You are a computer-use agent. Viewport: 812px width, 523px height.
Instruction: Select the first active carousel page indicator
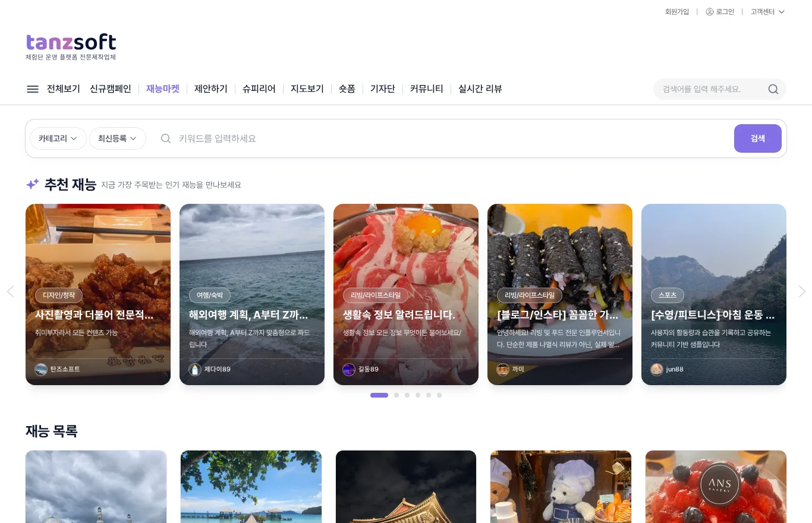point(379,395)
